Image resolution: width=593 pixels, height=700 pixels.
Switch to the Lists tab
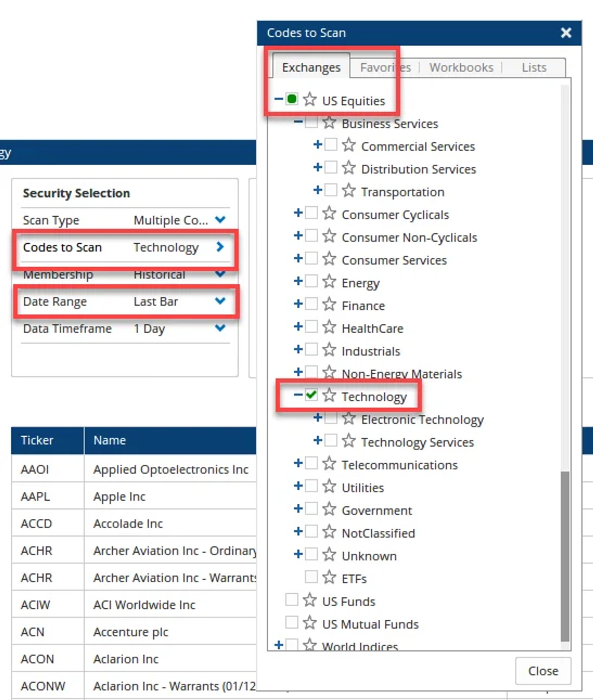[x=534, y=67]
